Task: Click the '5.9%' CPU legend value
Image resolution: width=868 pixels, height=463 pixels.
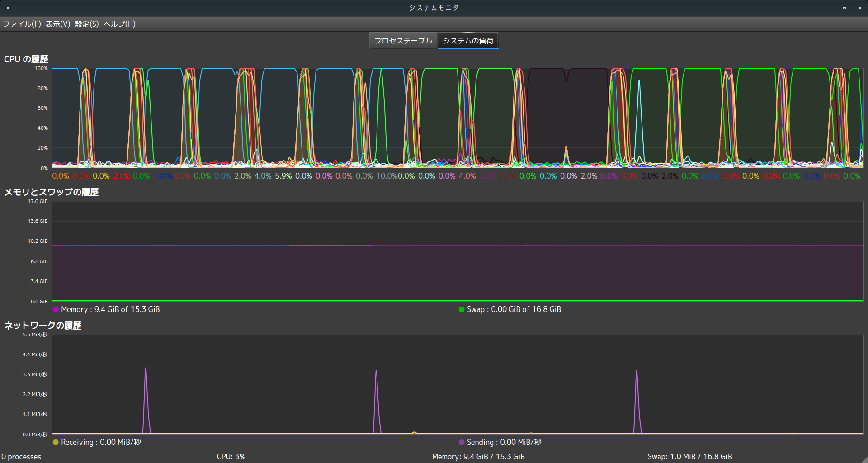Action: (283, 176)
